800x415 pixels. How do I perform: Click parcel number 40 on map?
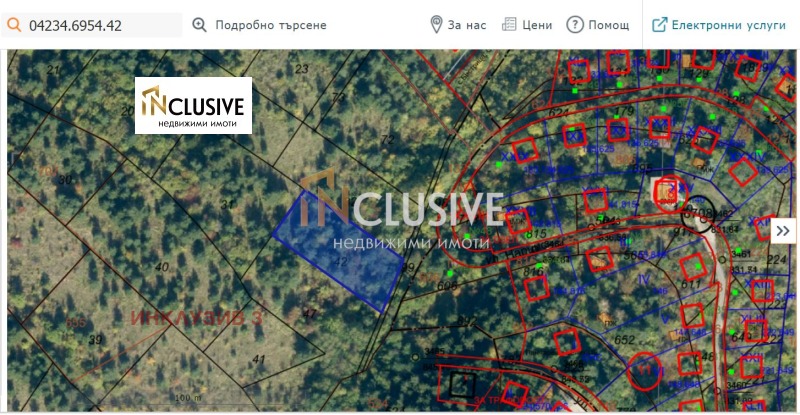pyautogui.click(x=162, y=266)
